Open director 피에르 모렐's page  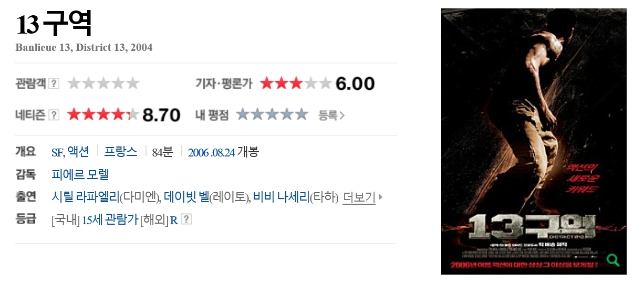coord(80,175)
